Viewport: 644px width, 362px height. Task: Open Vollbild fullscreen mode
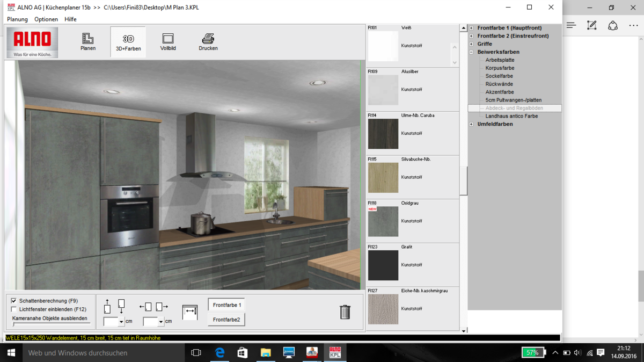pyautogui.click(x=168, y=42)
